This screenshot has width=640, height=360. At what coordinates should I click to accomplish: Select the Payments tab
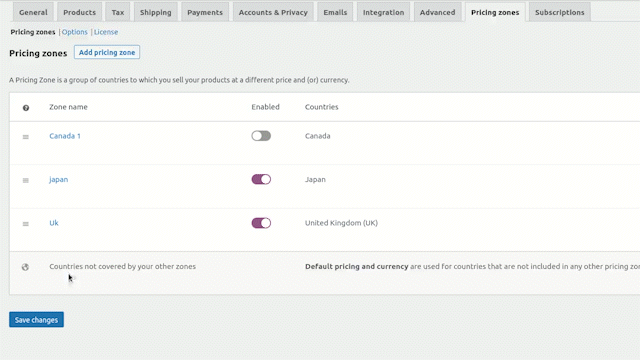(x=205, y=12)
